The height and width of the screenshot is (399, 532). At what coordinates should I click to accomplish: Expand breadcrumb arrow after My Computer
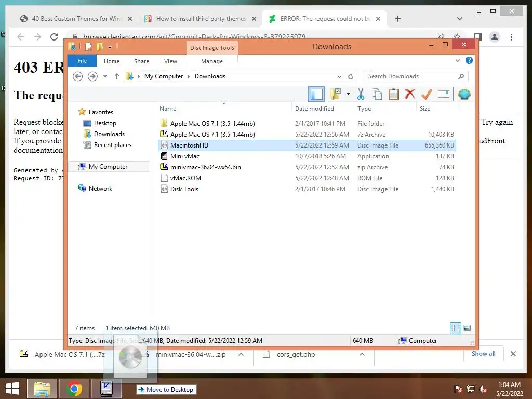(189, 77)
